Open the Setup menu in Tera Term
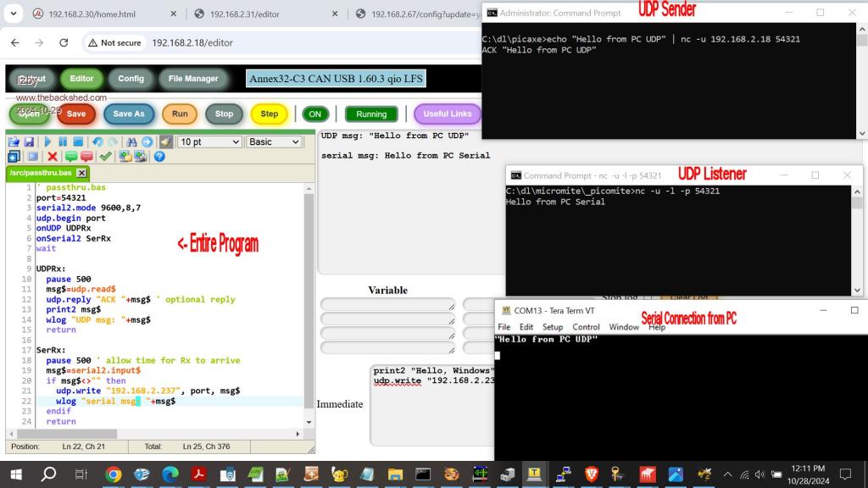 pos(553,327)
